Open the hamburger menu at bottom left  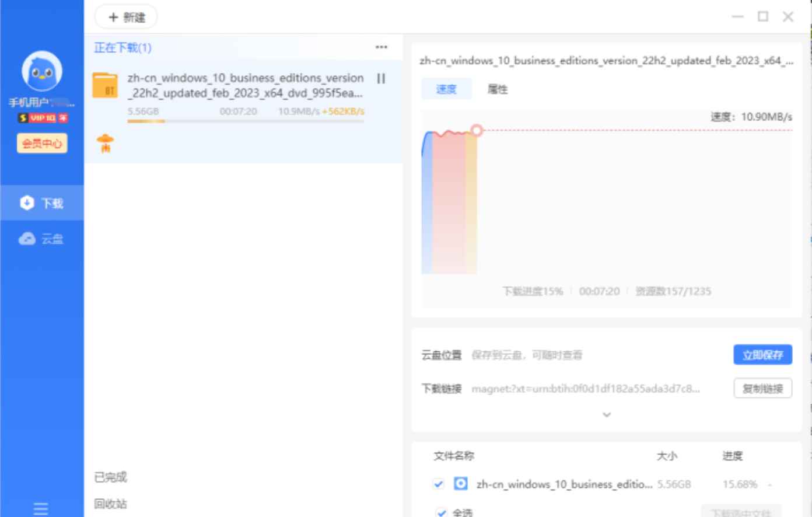click(x=40, y=508)
